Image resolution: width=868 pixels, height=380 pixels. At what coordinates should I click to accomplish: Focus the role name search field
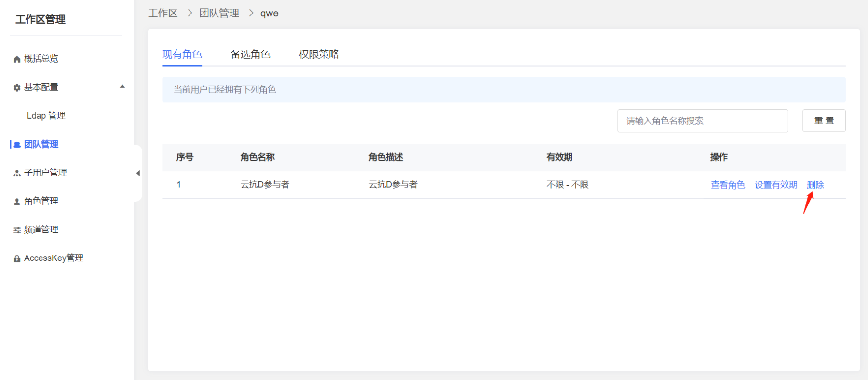pos(702,121)
